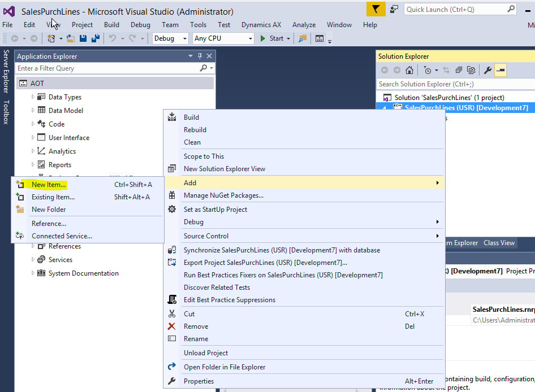The image size is (535, 392).
Task: Click the red Remove icon
Action: pos(172,326)
